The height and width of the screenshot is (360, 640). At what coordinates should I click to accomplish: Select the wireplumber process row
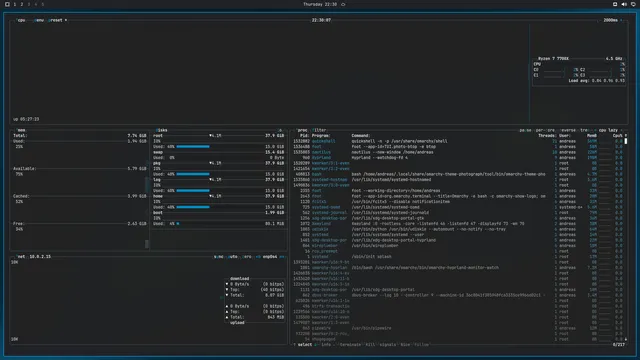[x=457, y=246]
